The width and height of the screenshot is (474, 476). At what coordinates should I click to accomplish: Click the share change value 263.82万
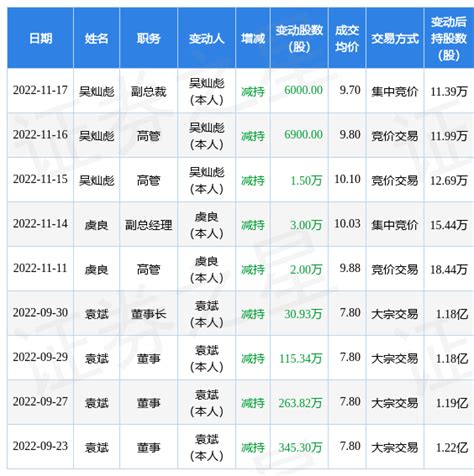pos(301,403)
